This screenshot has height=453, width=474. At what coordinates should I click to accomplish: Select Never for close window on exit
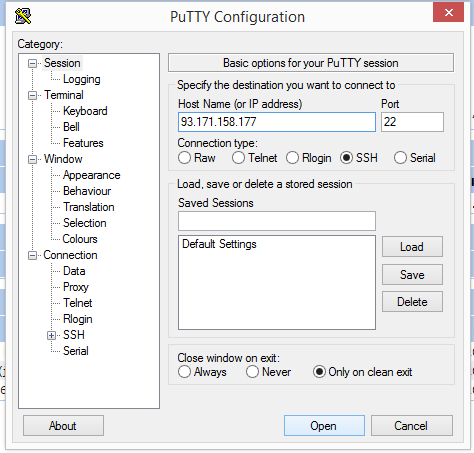pos(252,372)
